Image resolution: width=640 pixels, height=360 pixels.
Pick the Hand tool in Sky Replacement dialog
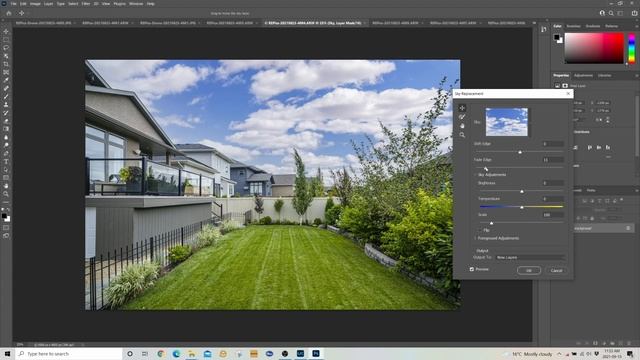coord(462,126)
